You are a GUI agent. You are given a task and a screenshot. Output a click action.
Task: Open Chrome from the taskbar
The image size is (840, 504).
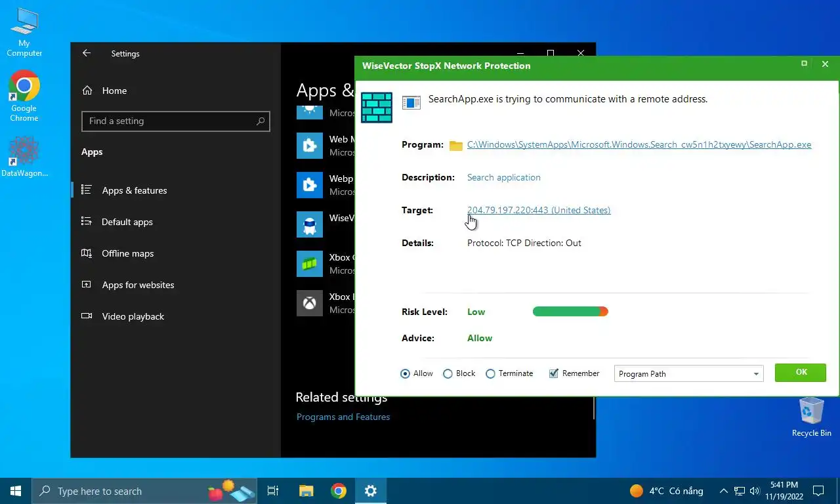click(x=339, y=491)
